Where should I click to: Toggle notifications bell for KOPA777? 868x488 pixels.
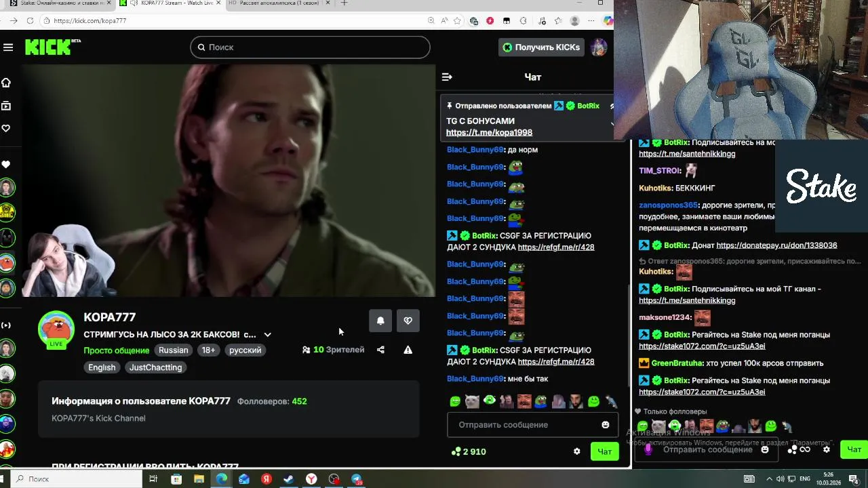[380, 321]
